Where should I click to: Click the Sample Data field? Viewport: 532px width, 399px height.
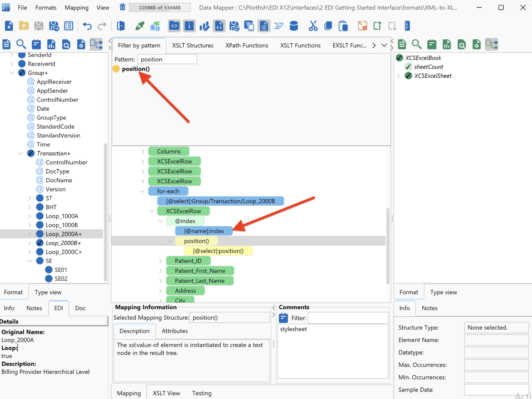496,390
